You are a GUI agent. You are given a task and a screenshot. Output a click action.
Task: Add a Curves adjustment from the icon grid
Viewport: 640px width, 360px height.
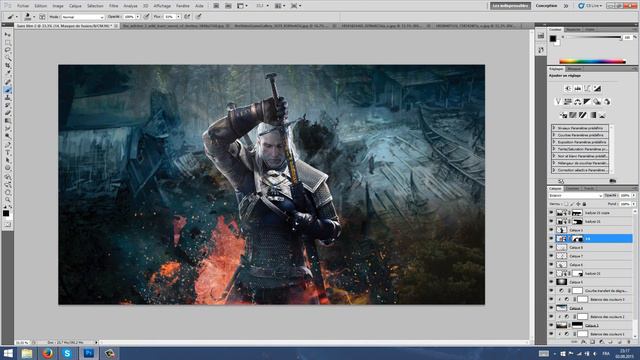tap(587, 89)
